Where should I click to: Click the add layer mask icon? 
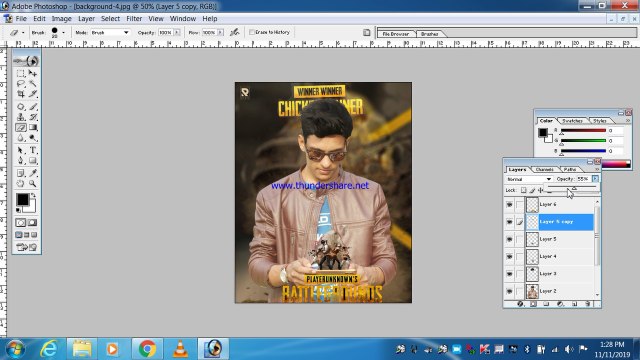tap(533, 304)
